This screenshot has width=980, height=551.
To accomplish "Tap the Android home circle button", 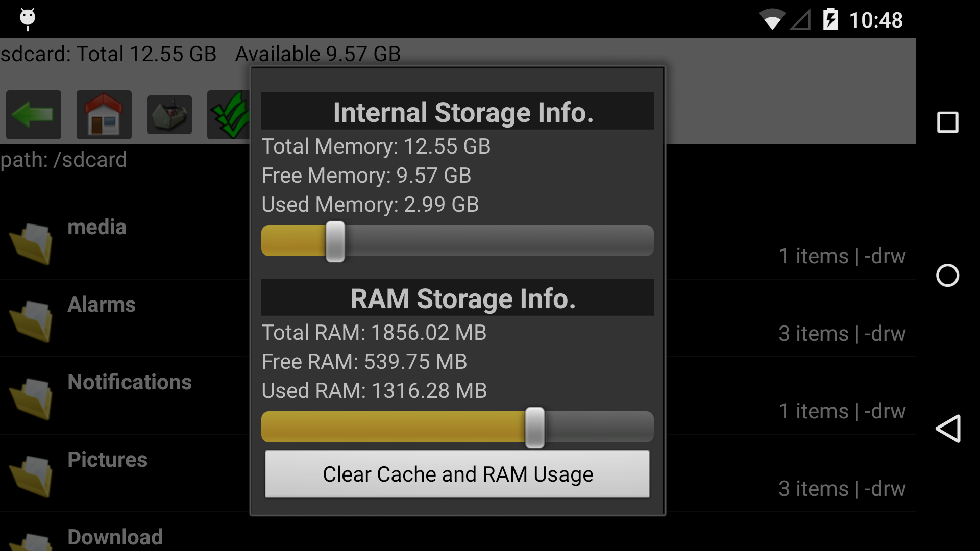I will click(948, 276).
